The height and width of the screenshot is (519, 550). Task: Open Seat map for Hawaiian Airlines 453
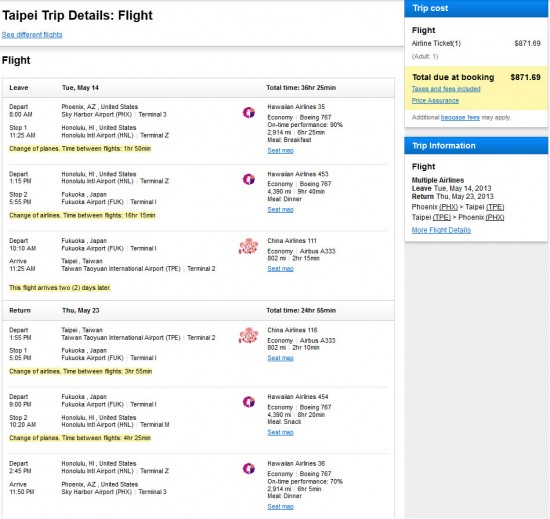(x=280, y=210)
